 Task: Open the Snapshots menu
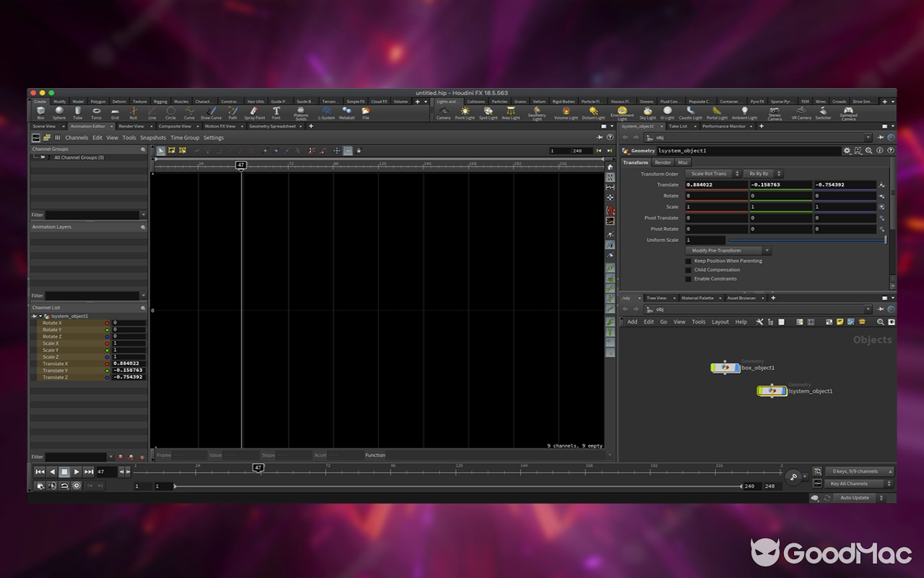pos(153,137)
